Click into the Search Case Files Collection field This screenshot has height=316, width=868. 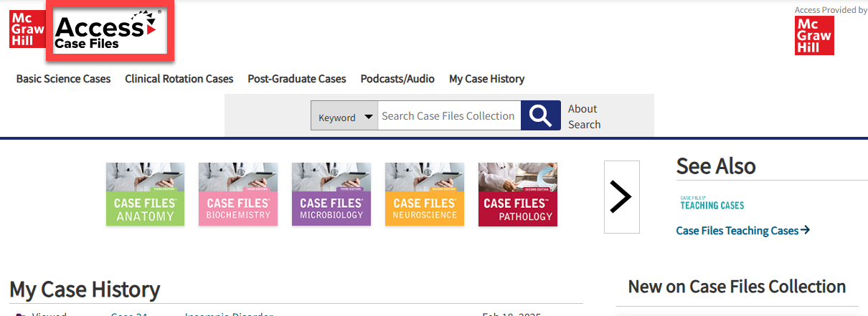[448, 116]
